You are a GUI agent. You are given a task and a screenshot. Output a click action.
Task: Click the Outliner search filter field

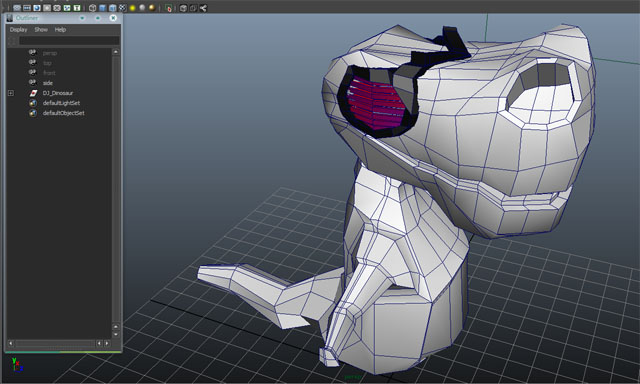(69, 40)
